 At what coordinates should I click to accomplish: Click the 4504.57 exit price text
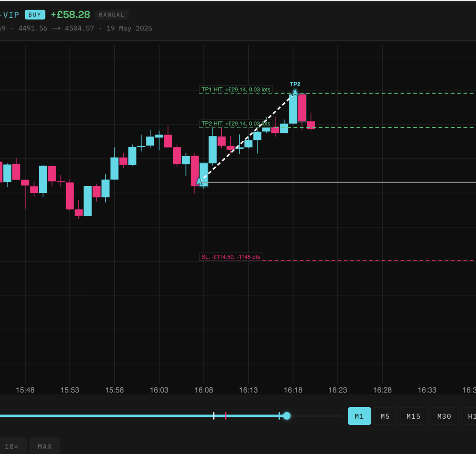pos(79,28)
